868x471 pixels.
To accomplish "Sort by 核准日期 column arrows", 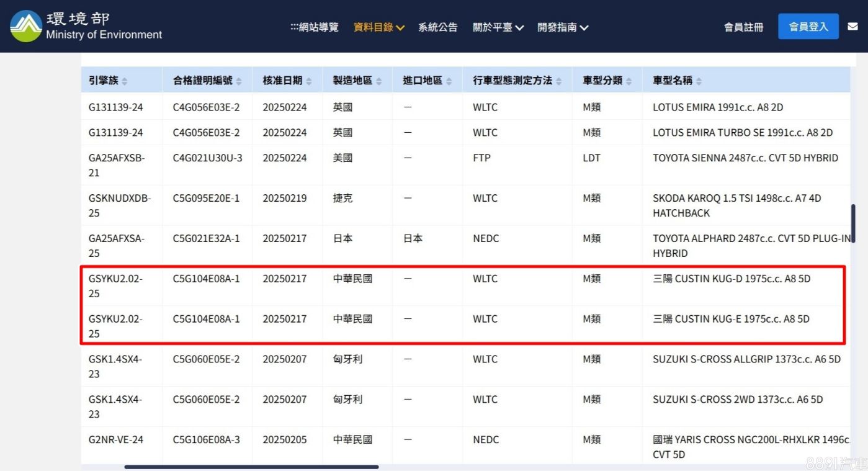I will coord(309,81).
